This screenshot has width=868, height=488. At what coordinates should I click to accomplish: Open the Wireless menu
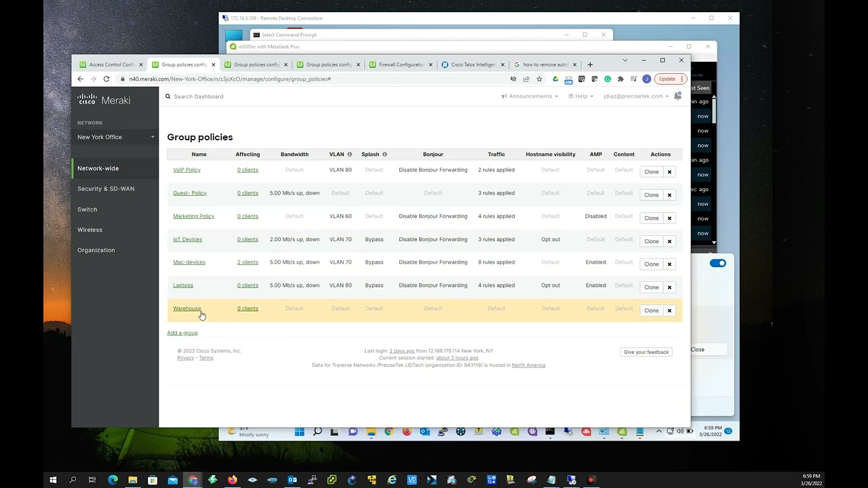click(x=90, y=230)
